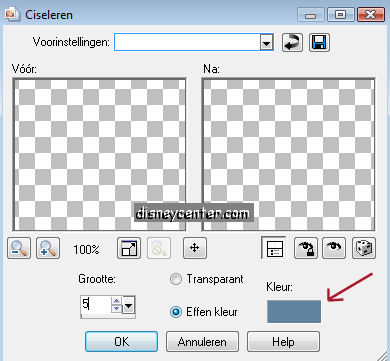Screen dimensions: 390x361
Task: Toggle auto proof eye with lock icon
Action: (x=306, y=248)
